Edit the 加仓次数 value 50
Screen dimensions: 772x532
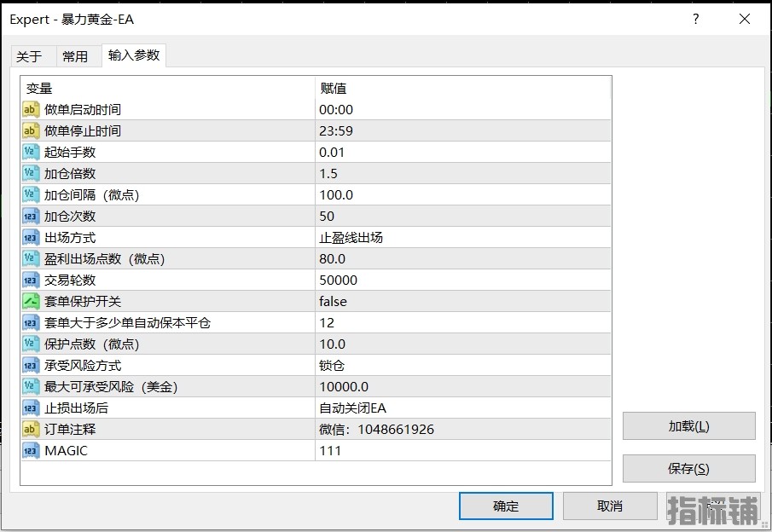click(x=463, y=216)
